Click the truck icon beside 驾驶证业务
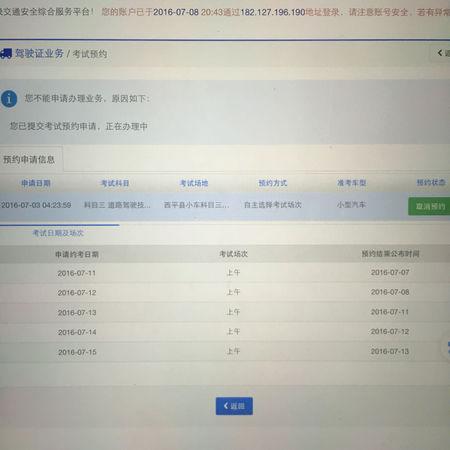450x450 pixels. point(6,53)
